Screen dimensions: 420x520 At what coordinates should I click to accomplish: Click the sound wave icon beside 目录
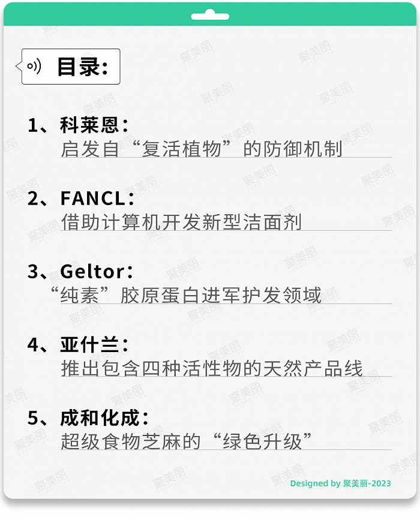pyautogui.click(x=34, y=66)
